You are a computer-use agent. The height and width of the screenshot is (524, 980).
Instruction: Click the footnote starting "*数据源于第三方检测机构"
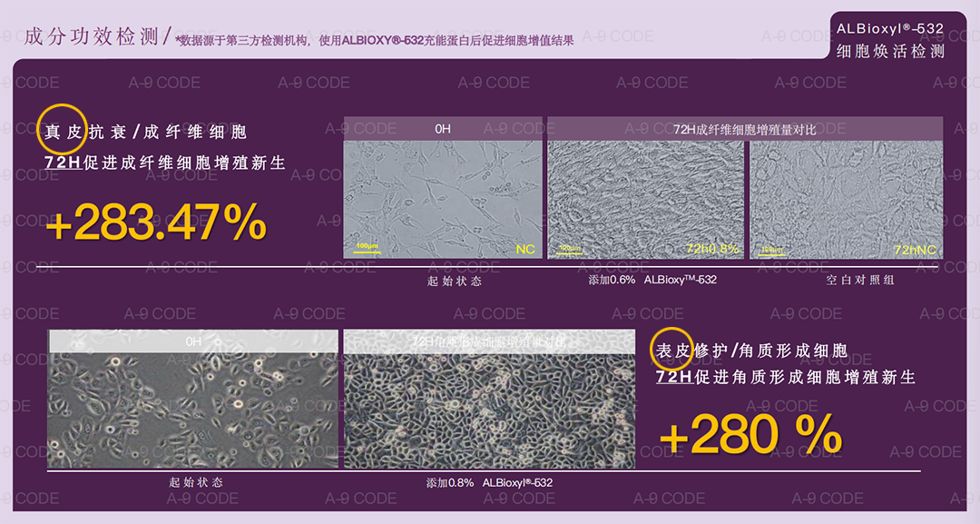pos(375,41)
